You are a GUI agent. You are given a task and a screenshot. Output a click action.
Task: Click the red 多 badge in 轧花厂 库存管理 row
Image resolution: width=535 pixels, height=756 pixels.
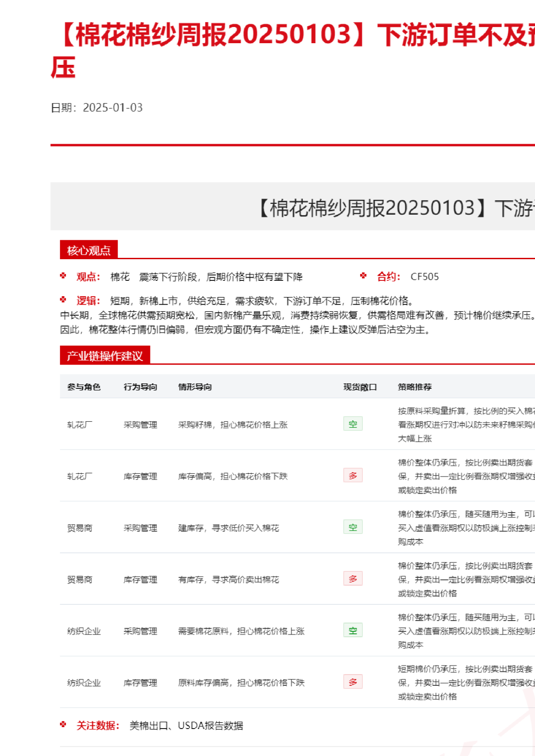point(353,476)
